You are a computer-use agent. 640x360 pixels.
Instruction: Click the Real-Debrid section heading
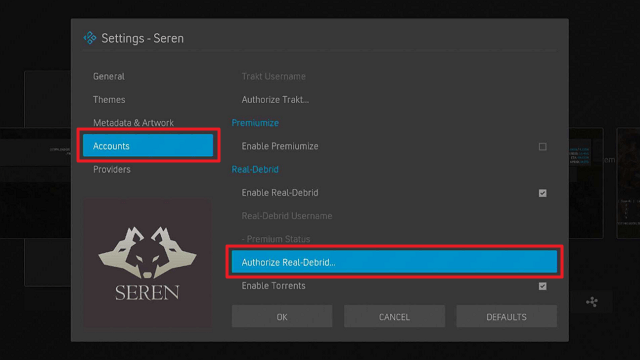point(255,169)
